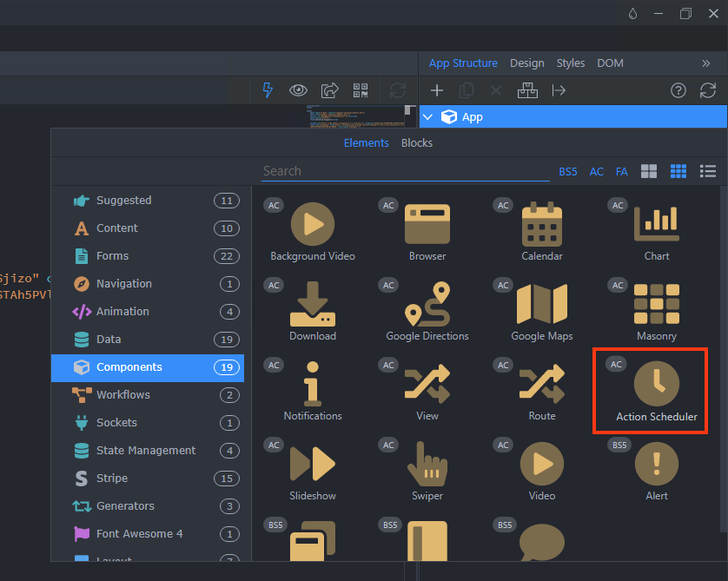Insert the Google Maps component

point(542,311)
